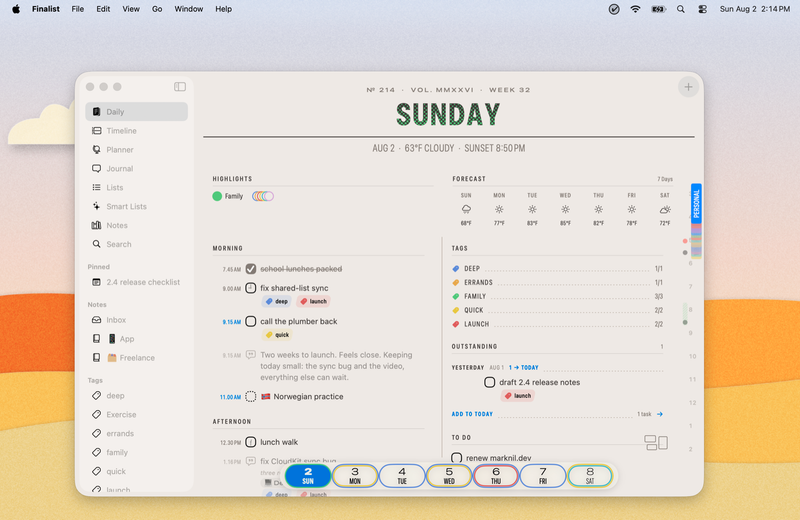
Task: Open Spotlight search in menu bar
Action: (x=681, y=9)
